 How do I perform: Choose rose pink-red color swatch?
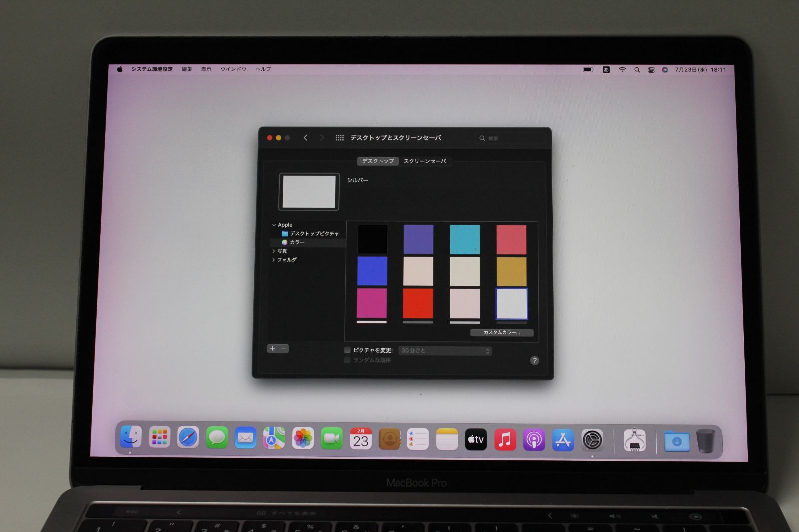coord(511,239)
